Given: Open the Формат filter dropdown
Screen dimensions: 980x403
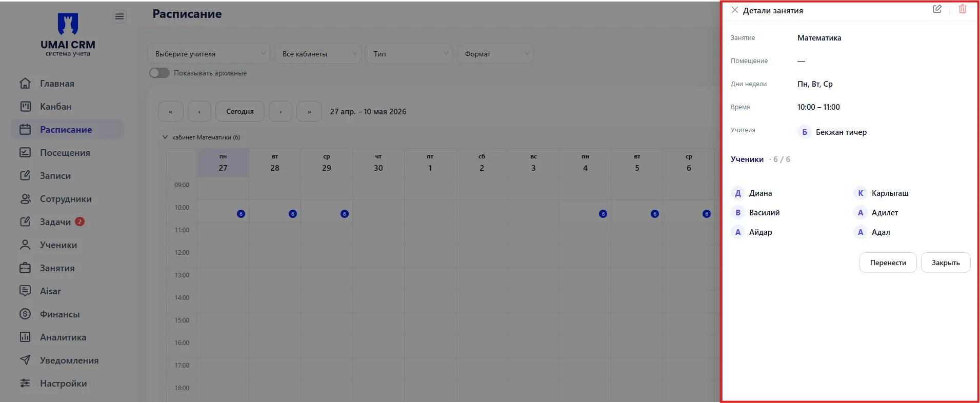Looking at the screenshot, I should click(x=495, y=54).
